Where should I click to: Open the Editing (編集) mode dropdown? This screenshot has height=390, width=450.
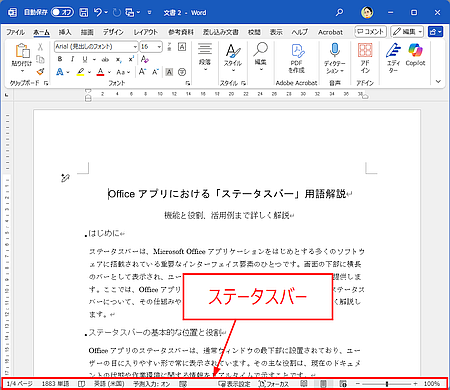coord(407,32)
